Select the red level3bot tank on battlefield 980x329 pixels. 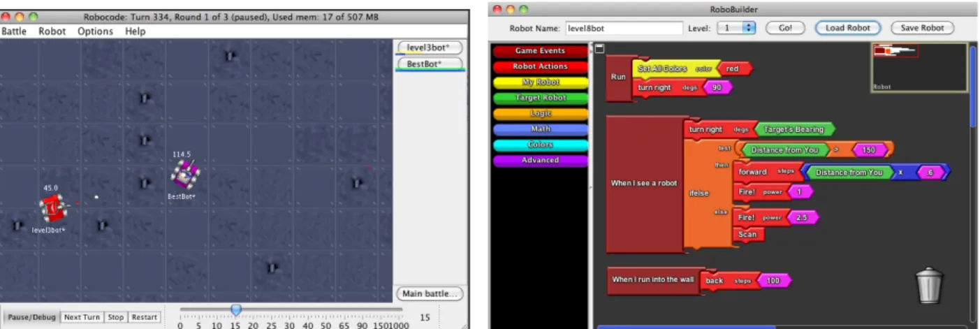(52, 207)
